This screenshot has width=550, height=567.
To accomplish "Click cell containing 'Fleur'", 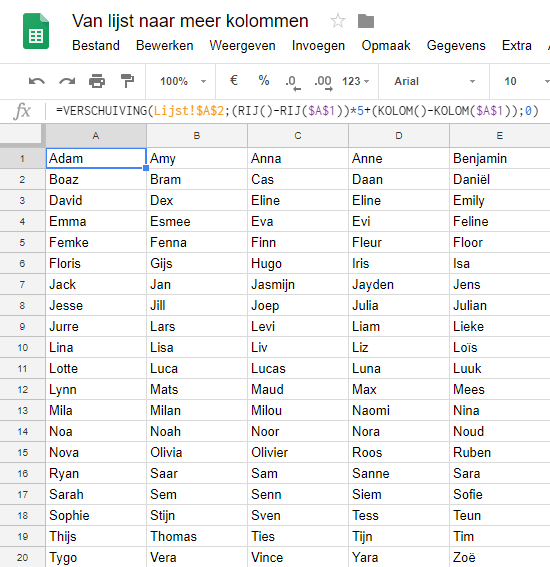I will coord(399,242).
